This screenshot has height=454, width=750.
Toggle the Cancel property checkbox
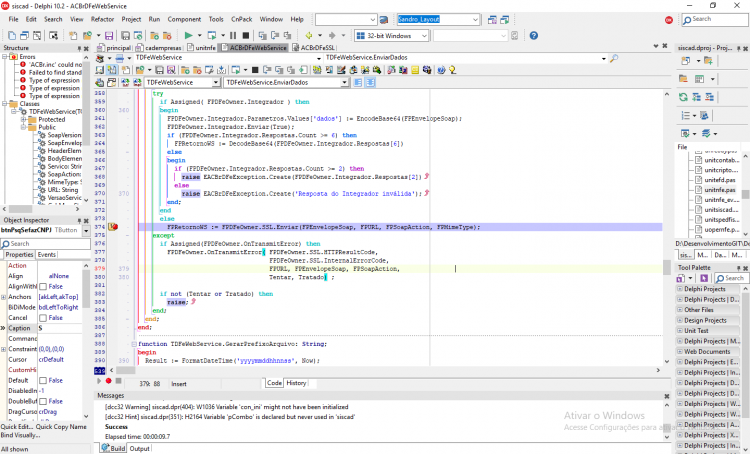43,318
